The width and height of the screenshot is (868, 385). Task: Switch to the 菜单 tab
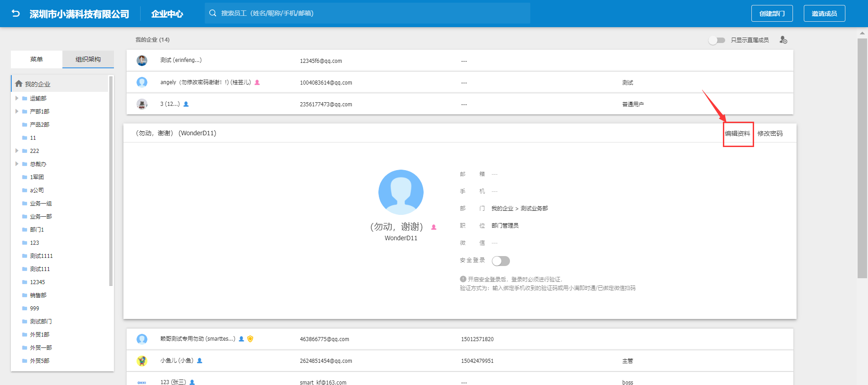pyautogui.click(x=37, y=59)
